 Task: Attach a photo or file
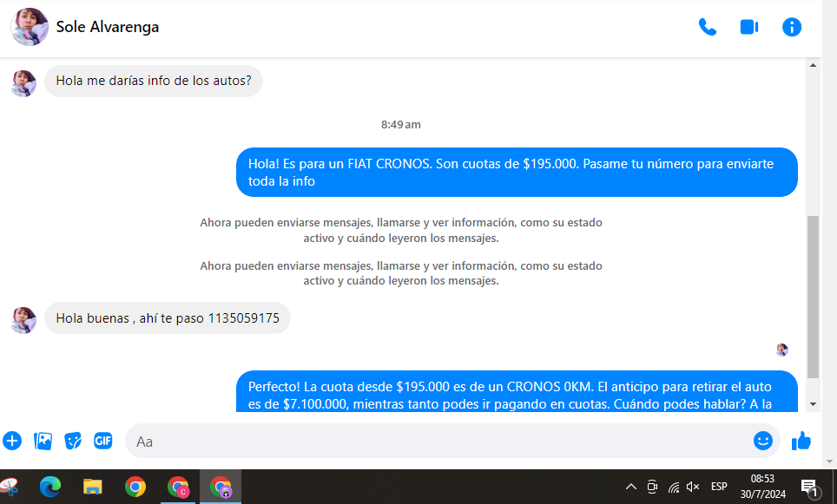click(43, 441)
